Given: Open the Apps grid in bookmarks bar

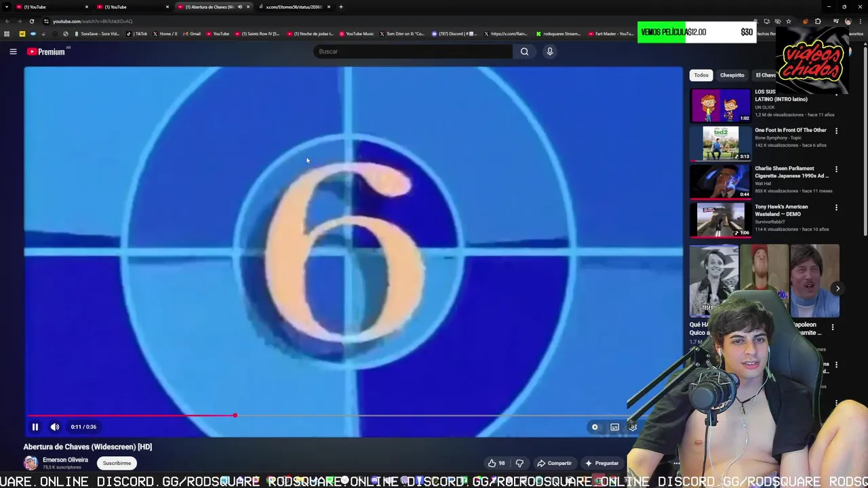Looking at the screenshot, I should (7, 34).
